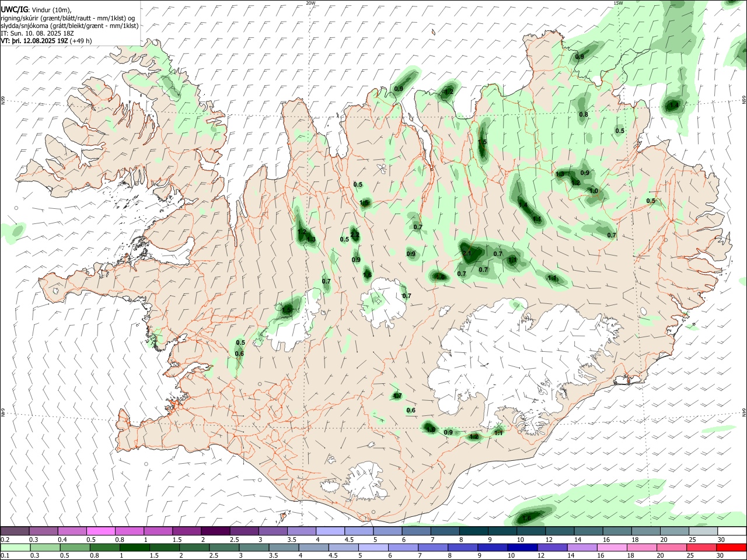Select the "slydda/snjókoma" legend description line

point(69,26)
